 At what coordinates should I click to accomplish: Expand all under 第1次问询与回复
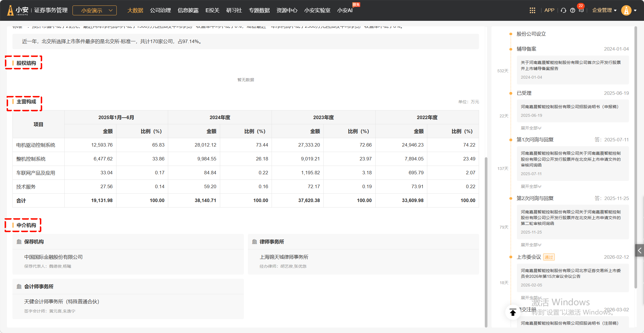[x=531, y=186]
